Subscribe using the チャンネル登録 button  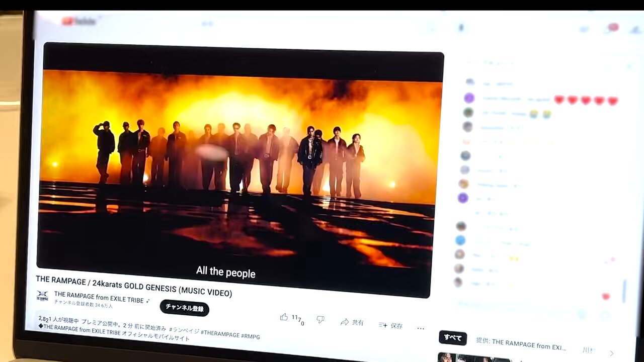[x=185, y=308]
